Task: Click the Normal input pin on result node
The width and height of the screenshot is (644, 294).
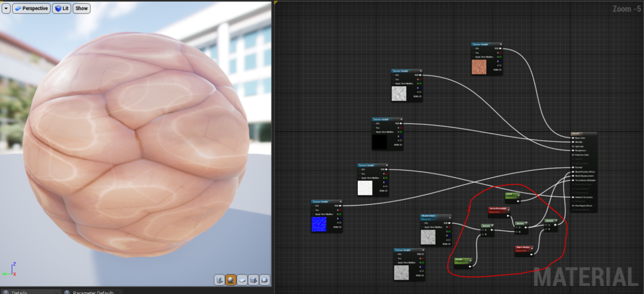Action: 574,167
